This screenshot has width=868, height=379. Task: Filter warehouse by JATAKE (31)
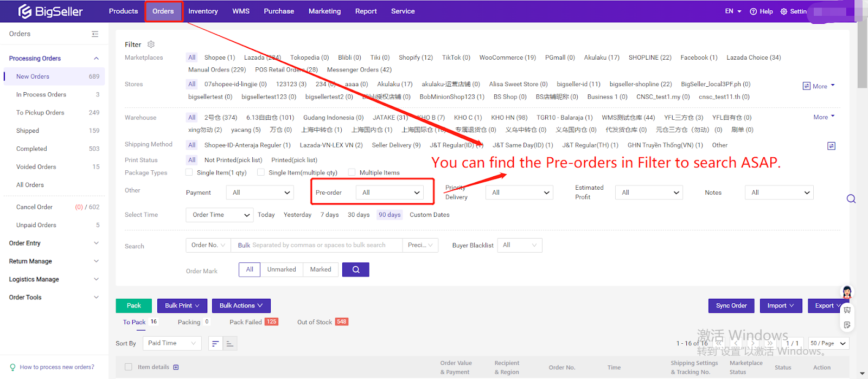tap(390, 118)
